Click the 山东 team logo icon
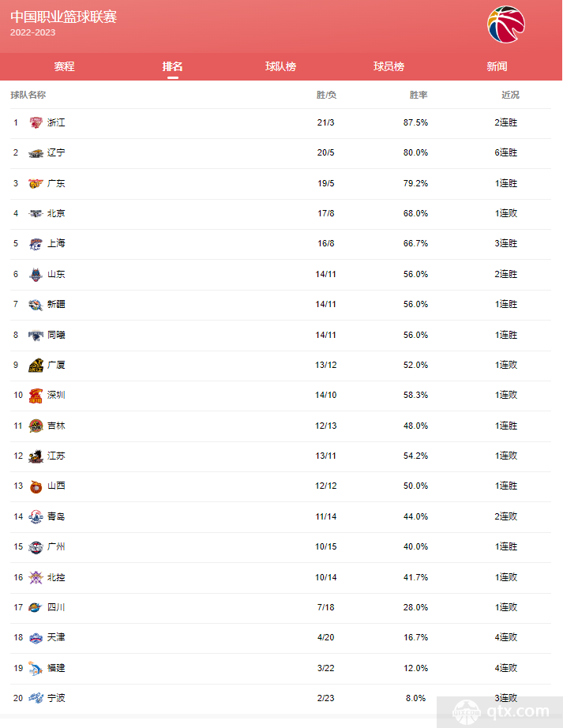563x728 pixels. pyautogui.click(x=36, y=275)
